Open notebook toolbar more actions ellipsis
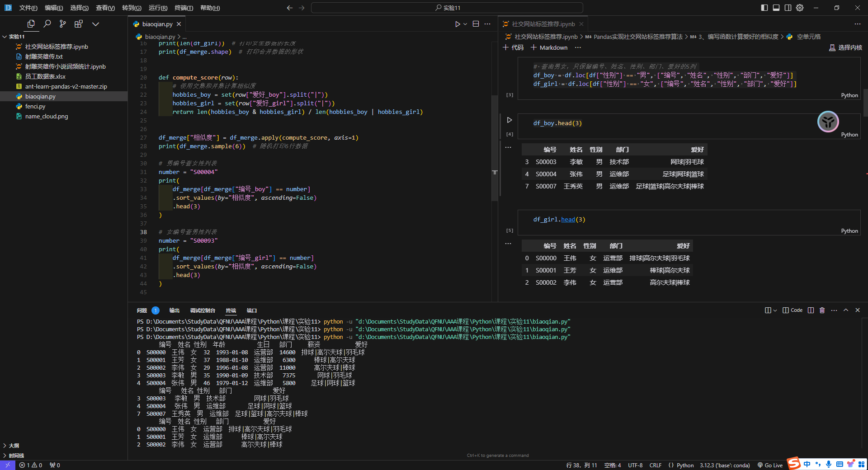This screenshot has height=470, width=868. click(x=578, y=47)
